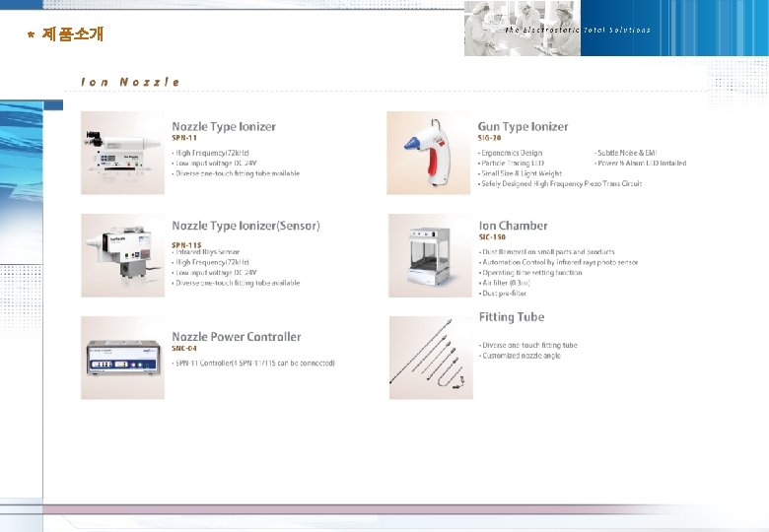Viewport: 769px width, 532px height.
Task: Click 'Automation Control by infrared rays photo sensor'
Action: point(559,262)
